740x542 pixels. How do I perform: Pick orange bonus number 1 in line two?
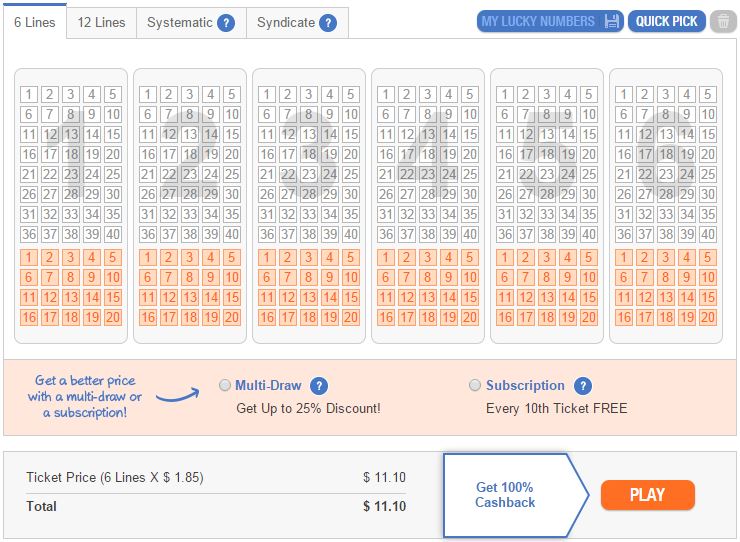click(x=148, y=257)
